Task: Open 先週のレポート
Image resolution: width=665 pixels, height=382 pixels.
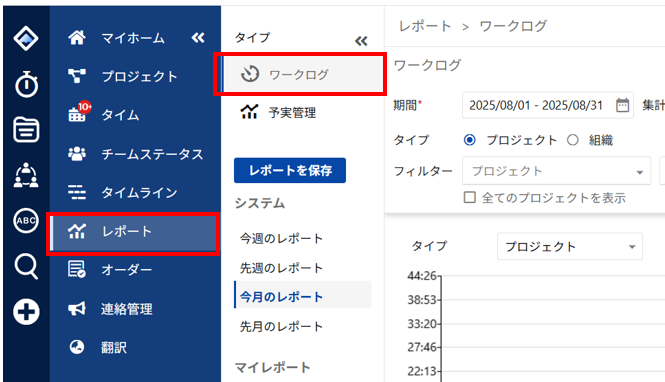Action: [281, 268]
